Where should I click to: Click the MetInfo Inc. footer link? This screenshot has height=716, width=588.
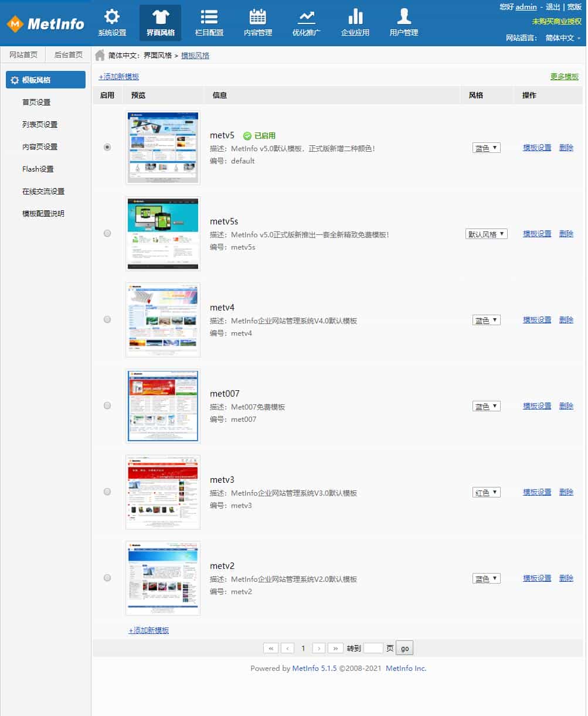[406, 669]
